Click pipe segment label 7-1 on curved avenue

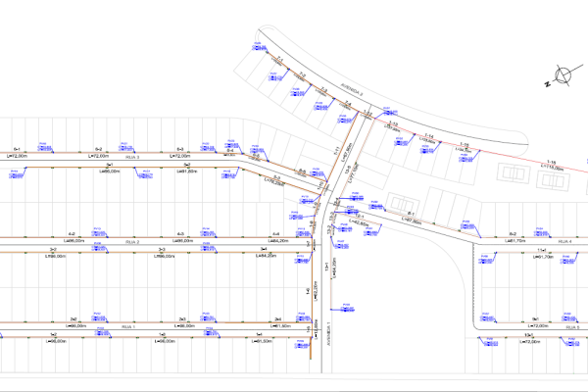click(280, 60)
